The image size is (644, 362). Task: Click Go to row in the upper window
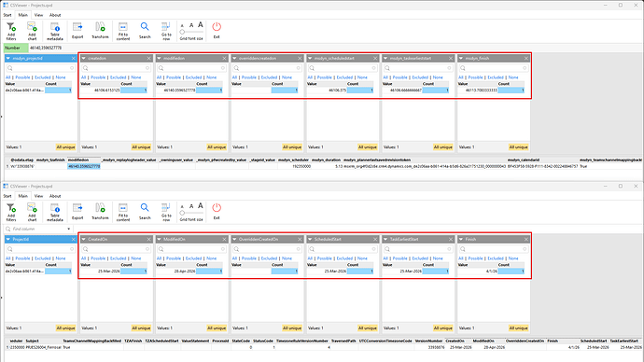click(x=166, y=31)
